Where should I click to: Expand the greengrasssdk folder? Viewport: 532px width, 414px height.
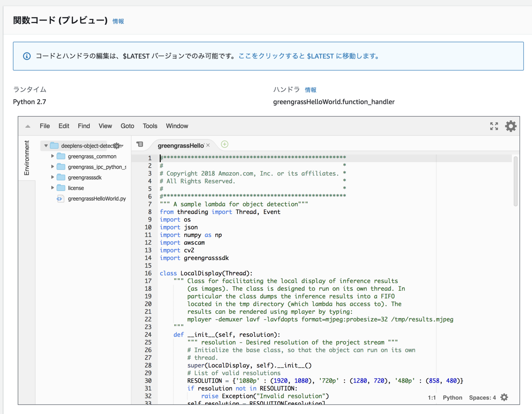(52, 177)
